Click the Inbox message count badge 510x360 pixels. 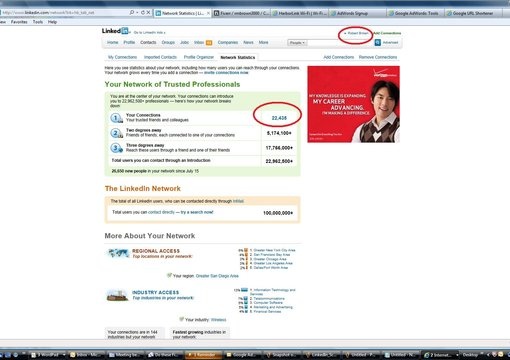pyautogui.click(x=209, y=43)
